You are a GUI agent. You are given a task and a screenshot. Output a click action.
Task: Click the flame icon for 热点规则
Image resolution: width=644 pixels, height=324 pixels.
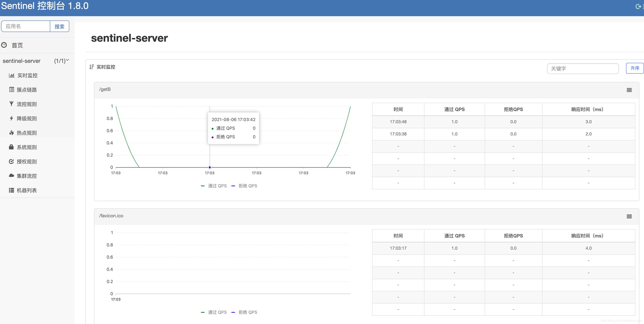(11, 133)
